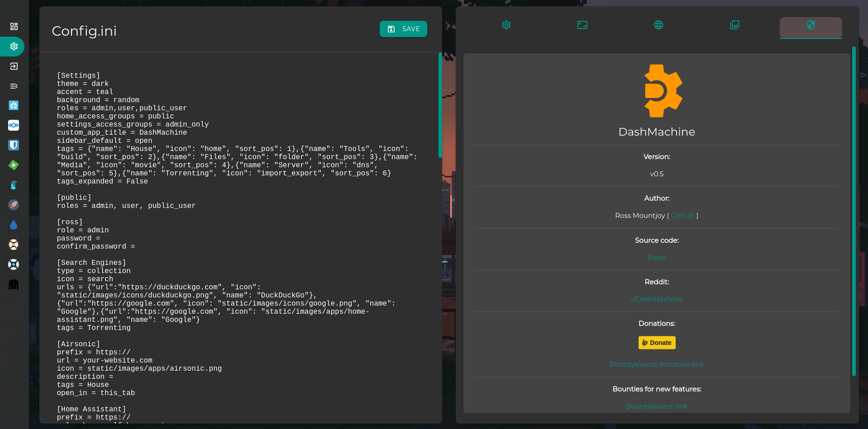868x429 pixels.
Task: Click the yellow Donate button
Action: (657, 342)
